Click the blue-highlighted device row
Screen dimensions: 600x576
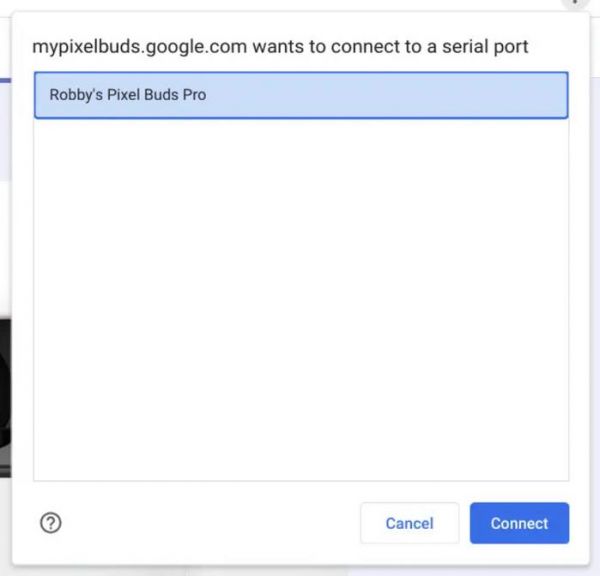301,96
